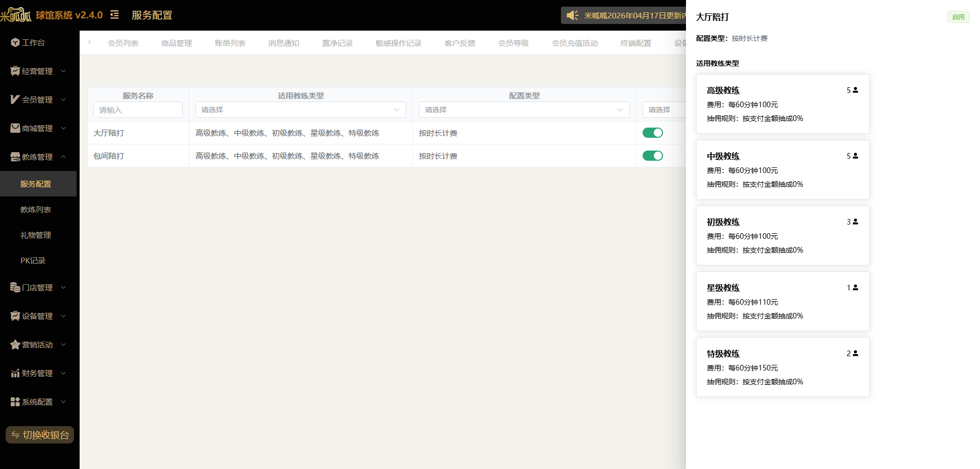Click the announcement speaker icon
This screenshot has width=980, height=469.
coord(573,15)
